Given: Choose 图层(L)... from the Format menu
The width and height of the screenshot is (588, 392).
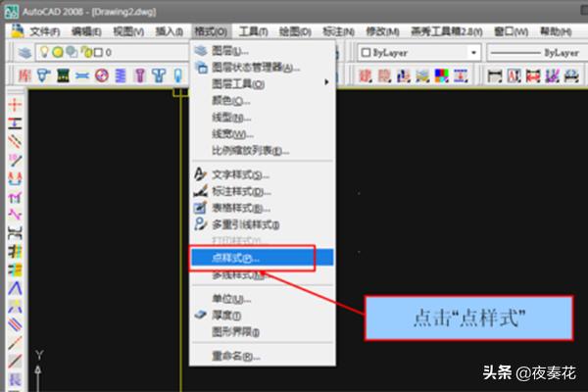Looking at the screenshot, I should 263,51.
